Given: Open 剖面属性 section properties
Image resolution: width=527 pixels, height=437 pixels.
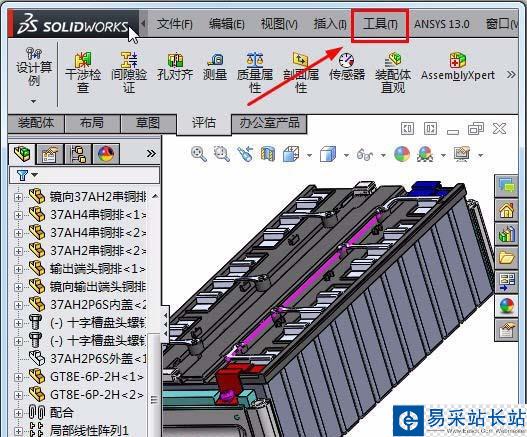Looking at the screenshot, I should (x=301, y=72).
